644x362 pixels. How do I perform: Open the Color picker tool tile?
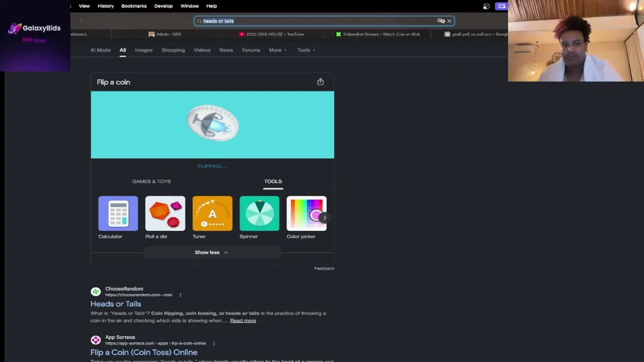[x=306, y=217]
